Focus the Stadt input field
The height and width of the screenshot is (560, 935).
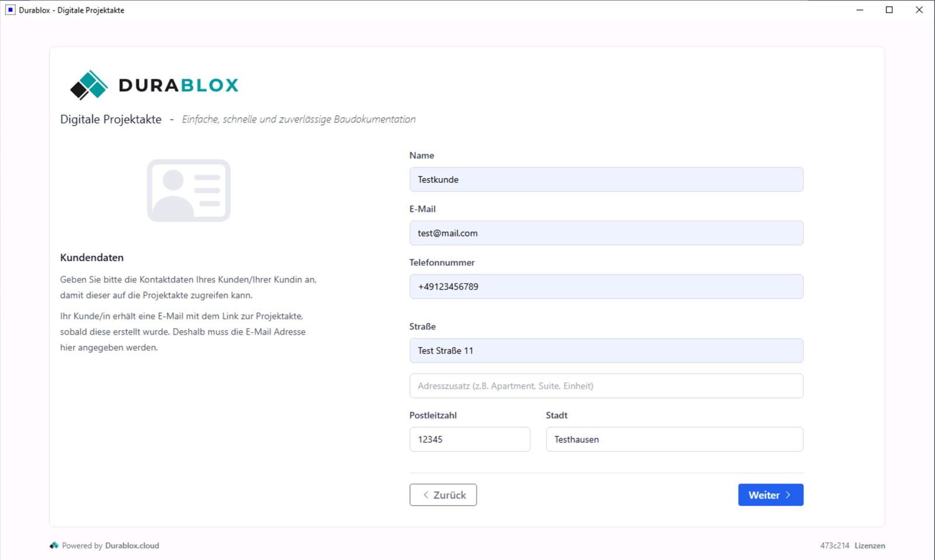pos(674,440)
